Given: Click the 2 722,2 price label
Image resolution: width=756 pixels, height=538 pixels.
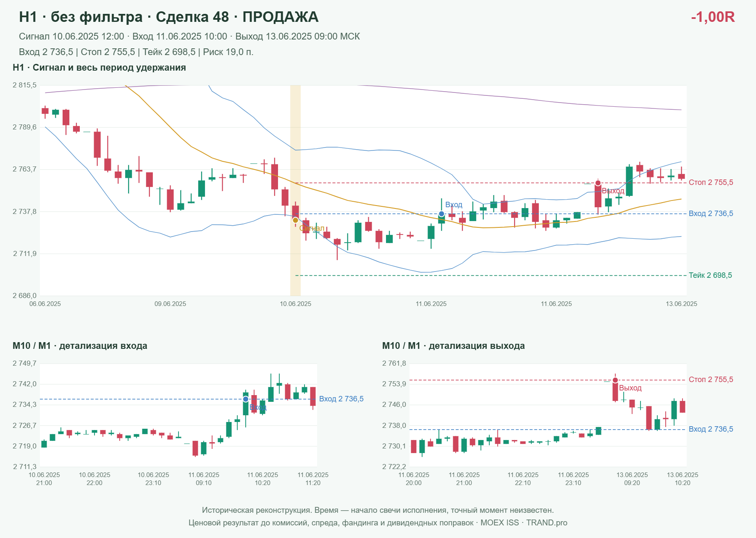Looking at the screenshot, I should point(394,467).
